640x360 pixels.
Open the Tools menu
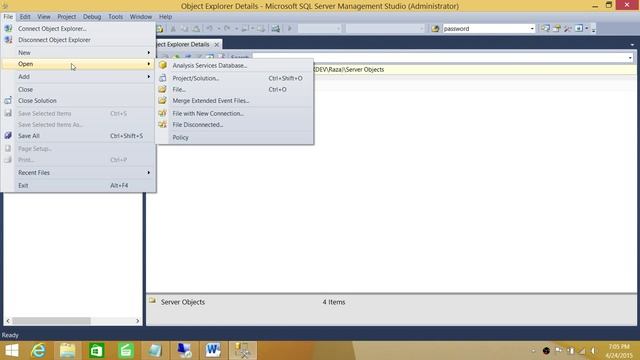(116, 17)
